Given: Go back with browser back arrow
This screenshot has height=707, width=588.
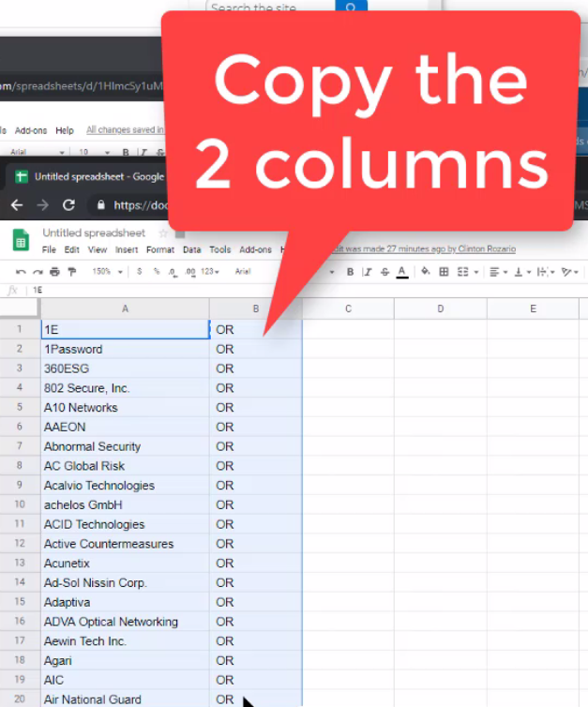Looking at the screenshot, I should 17,205.
